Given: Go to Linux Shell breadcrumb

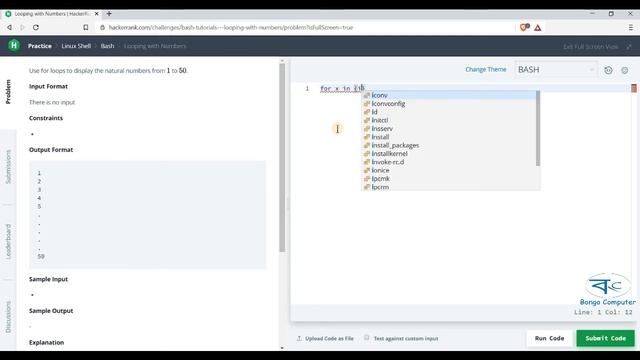Looking at the screenshot, I should click(76, 46).
